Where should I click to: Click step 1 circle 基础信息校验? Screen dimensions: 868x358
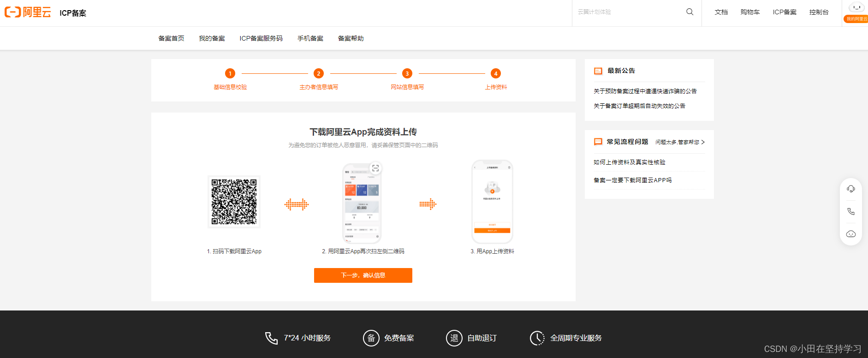point(230,73)
